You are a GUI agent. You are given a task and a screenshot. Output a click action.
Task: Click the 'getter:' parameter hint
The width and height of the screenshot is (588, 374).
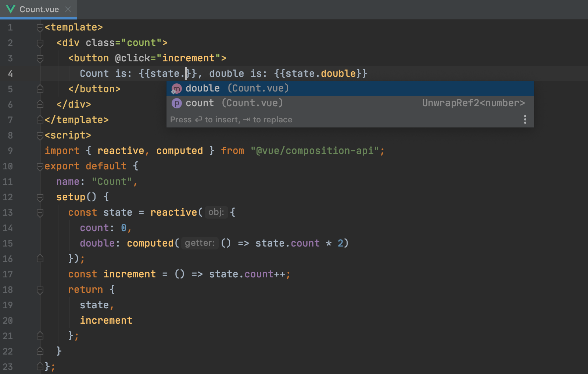point(200,243)
